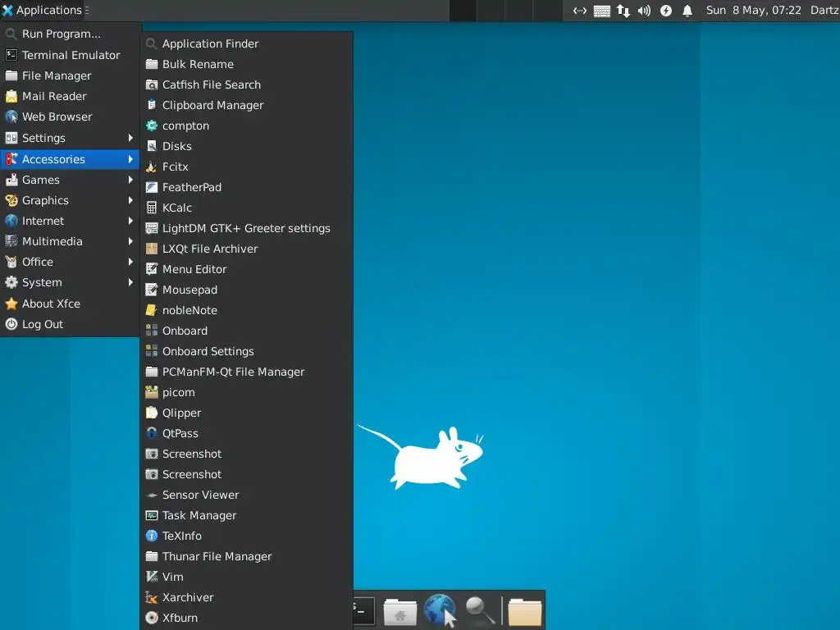Open Onboard on-screen keyboard entry

pyautogui.click(x=246, y=331)
